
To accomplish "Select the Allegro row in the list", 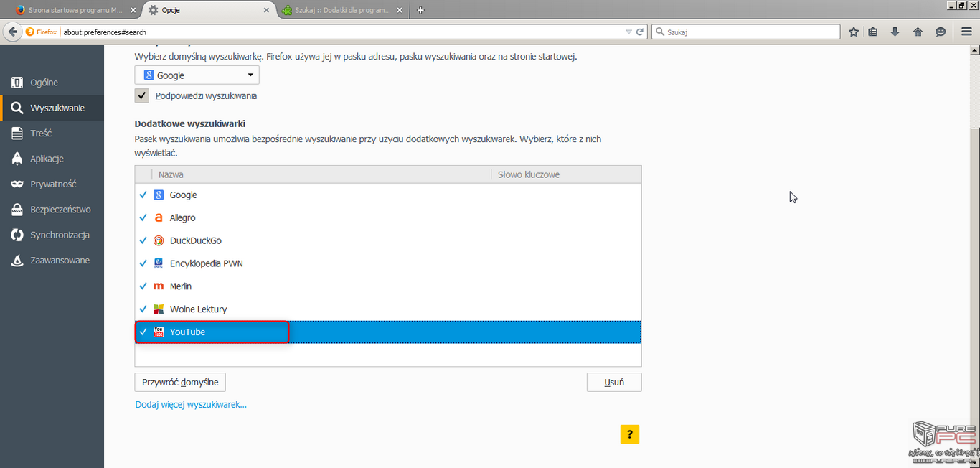I will point(388,218).
